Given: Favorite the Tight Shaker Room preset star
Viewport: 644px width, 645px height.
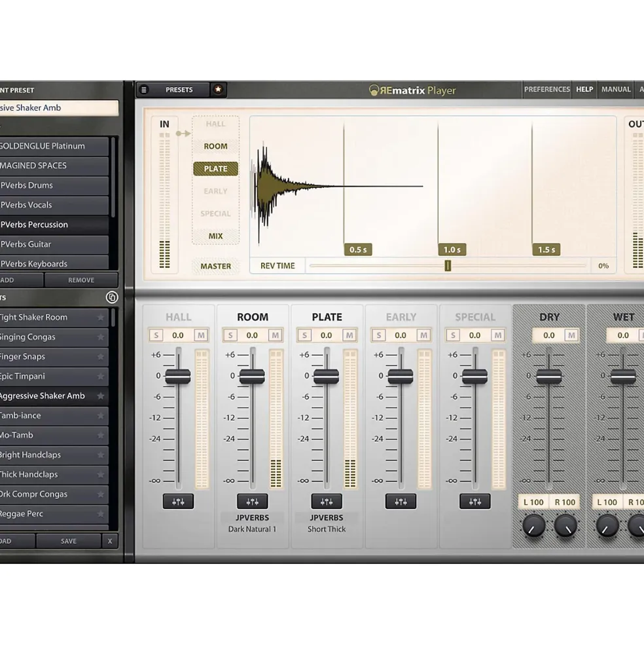Looking at the screenshot, I should tap(100, 317).
